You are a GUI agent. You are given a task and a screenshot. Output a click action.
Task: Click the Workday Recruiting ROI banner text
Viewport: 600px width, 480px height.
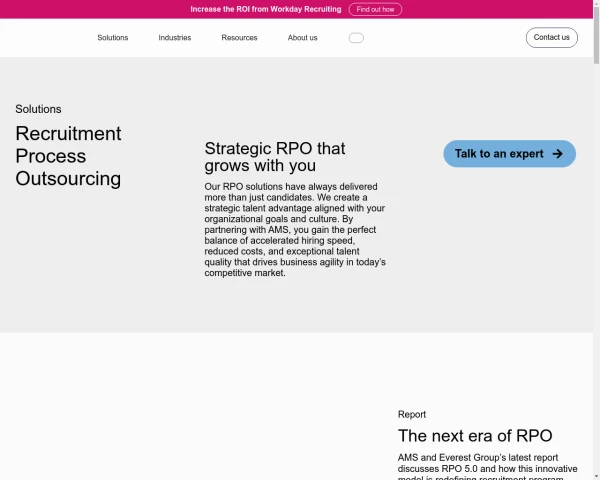[x=265, y=9]
